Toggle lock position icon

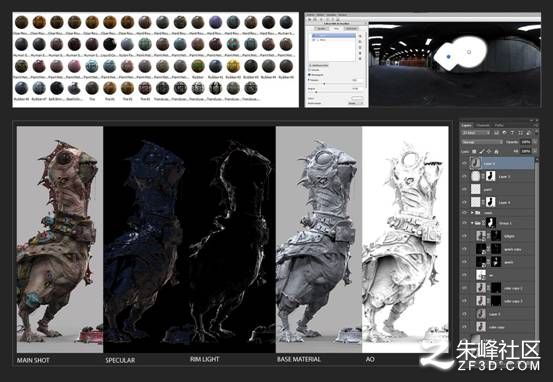489,151
